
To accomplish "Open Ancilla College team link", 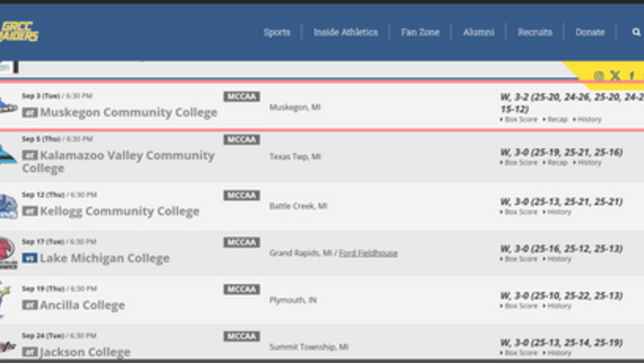I will click(82, 305).
